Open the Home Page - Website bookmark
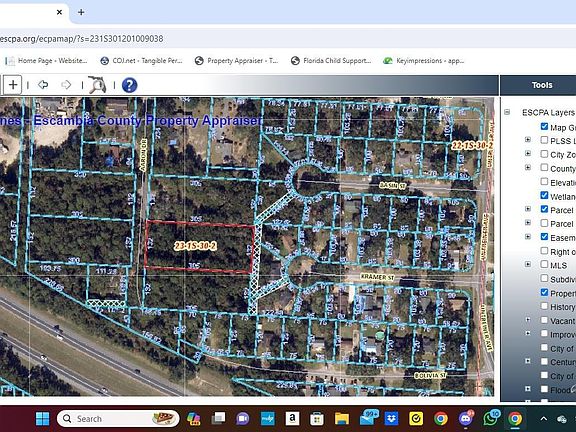The height and width of the screenshot is (432, 576). pyautogui.click(x=47, y=61)
